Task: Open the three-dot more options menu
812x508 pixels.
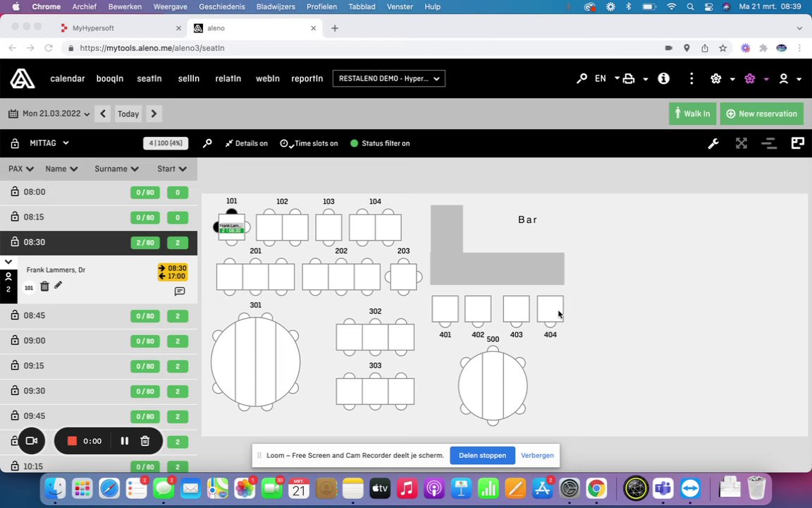Action: (691, 79)
